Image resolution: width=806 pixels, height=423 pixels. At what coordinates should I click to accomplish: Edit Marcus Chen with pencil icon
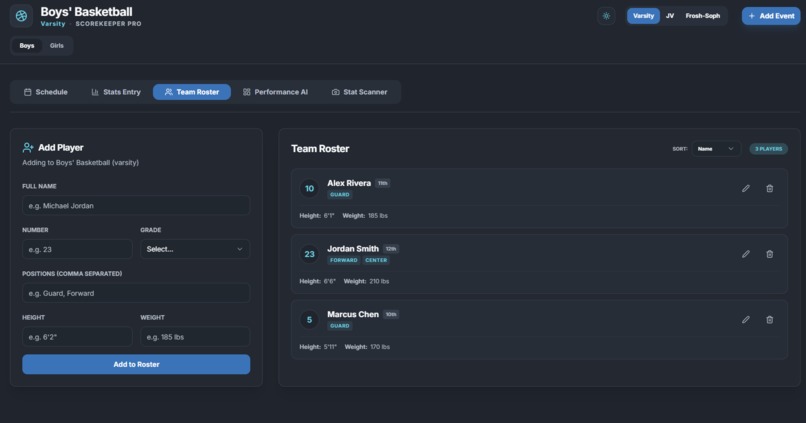click(745, 320)
